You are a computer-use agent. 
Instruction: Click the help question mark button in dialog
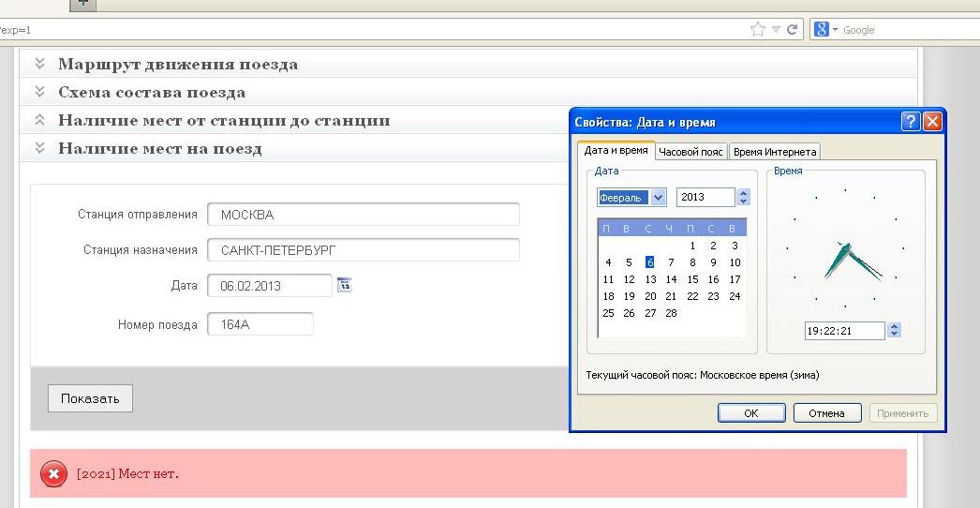click(x=910, y=122)
